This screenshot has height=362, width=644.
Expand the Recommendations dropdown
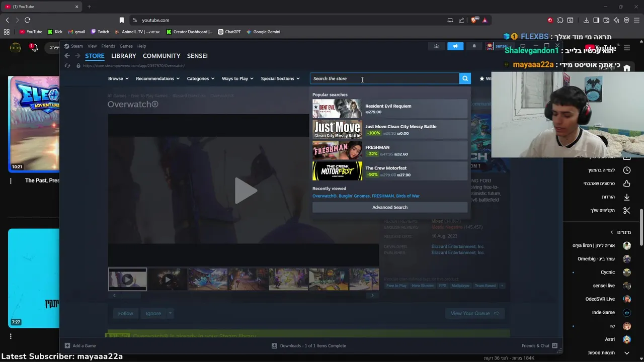pos(157,78)
